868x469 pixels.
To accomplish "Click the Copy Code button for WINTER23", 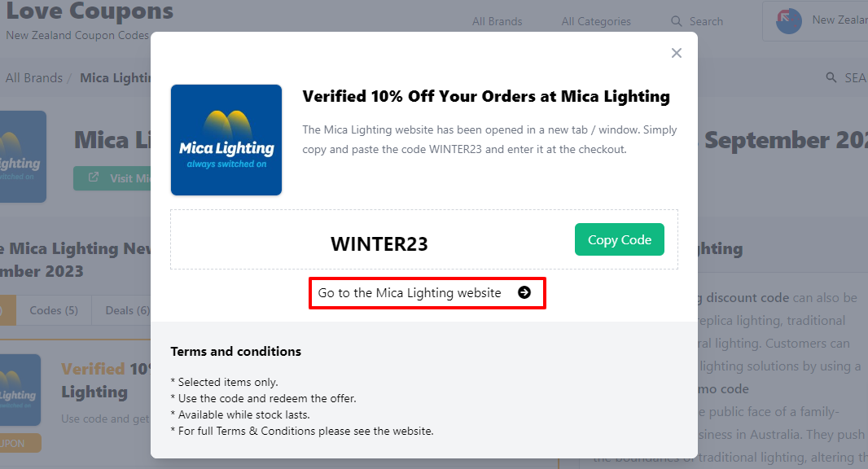I will click(619, 239).
